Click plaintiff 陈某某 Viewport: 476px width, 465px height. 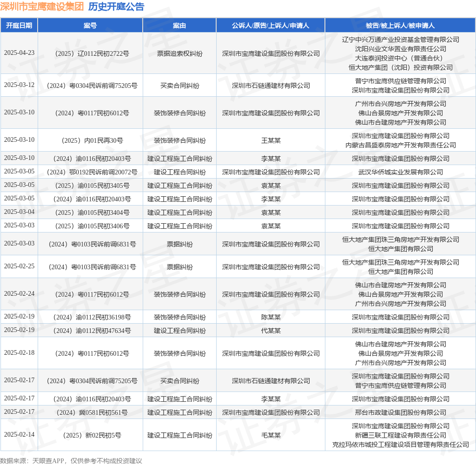click(271, 318)
